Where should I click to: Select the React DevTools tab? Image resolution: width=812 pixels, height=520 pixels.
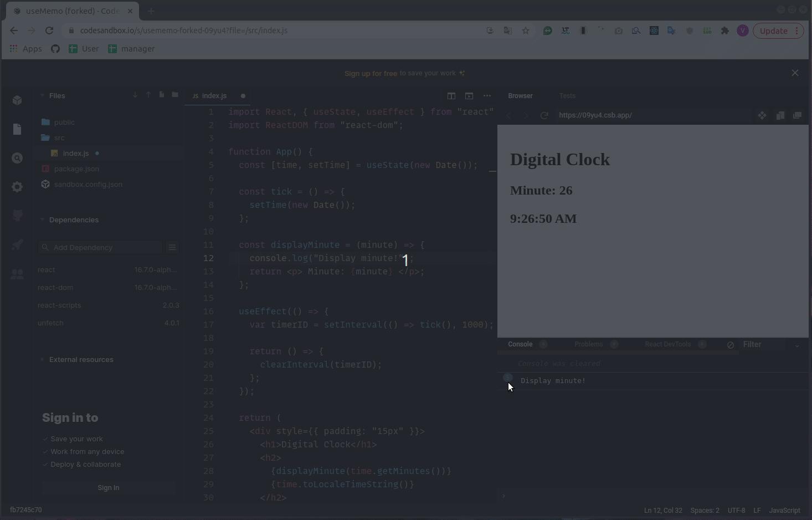667,344
